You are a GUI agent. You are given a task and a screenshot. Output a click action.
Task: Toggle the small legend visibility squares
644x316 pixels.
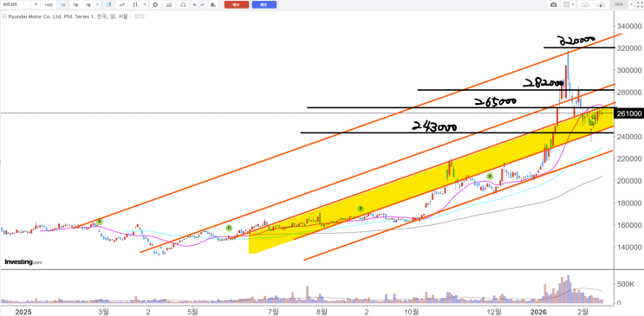click(x=140, y=16)
